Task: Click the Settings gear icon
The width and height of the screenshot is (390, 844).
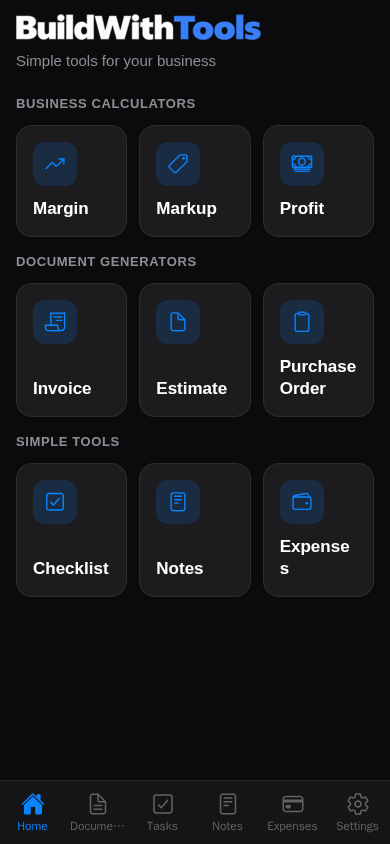Action: [x=358, y=804]
